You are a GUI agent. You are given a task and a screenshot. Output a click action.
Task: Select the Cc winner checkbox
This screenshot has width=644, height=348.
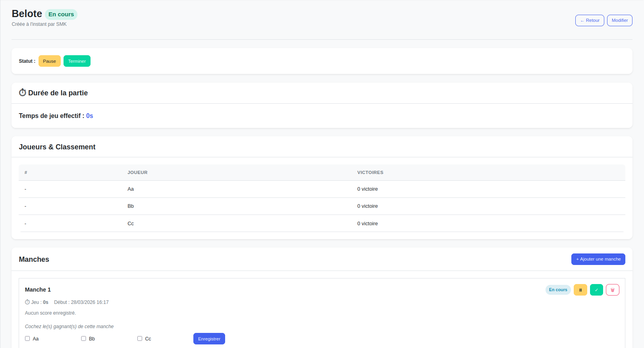[140, 338]
